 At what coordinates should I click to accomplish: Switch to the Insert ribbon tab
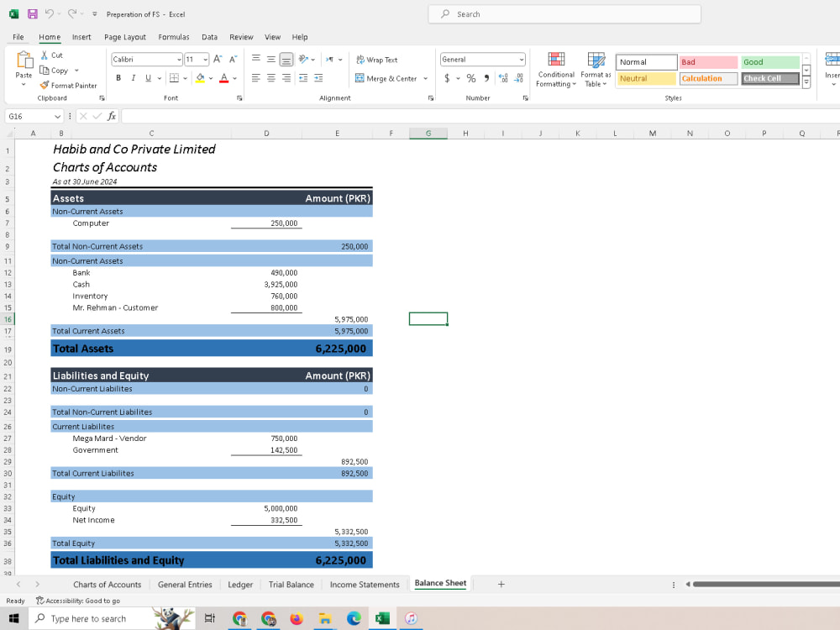[x=81, y=37]
